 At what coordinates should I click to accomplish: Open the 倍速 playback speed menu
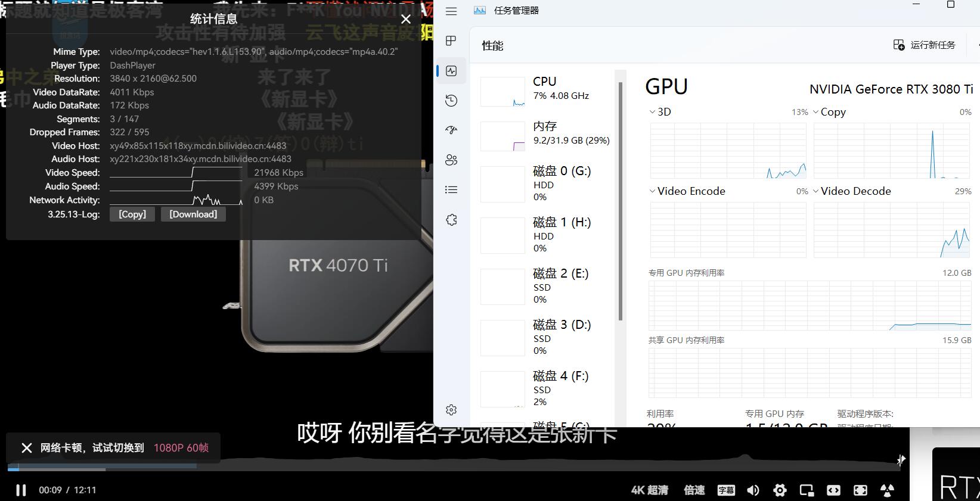click(694, 490)
